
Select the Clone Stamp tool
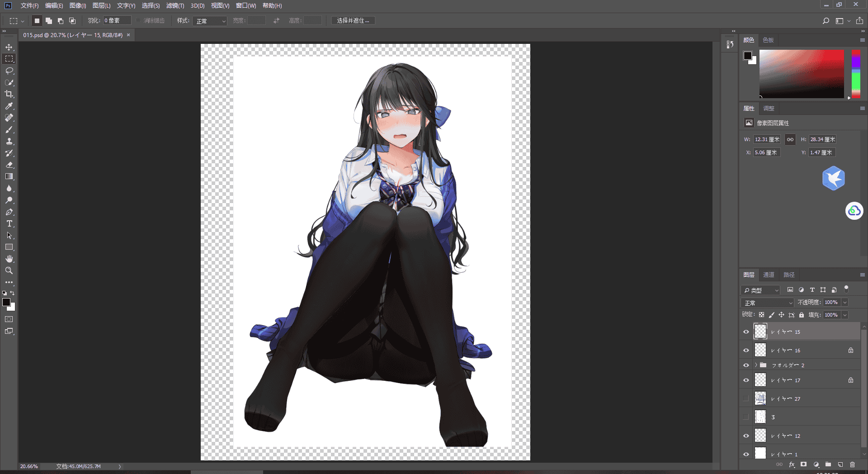(9, 141)
